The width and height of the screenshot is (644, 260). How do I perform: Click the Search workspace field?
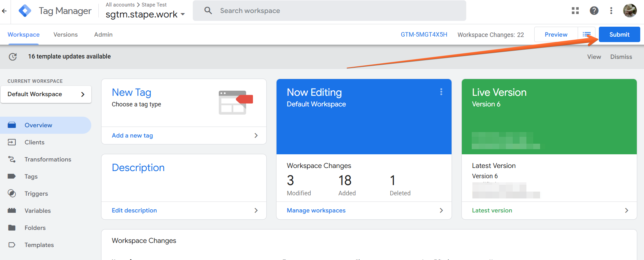330,11
